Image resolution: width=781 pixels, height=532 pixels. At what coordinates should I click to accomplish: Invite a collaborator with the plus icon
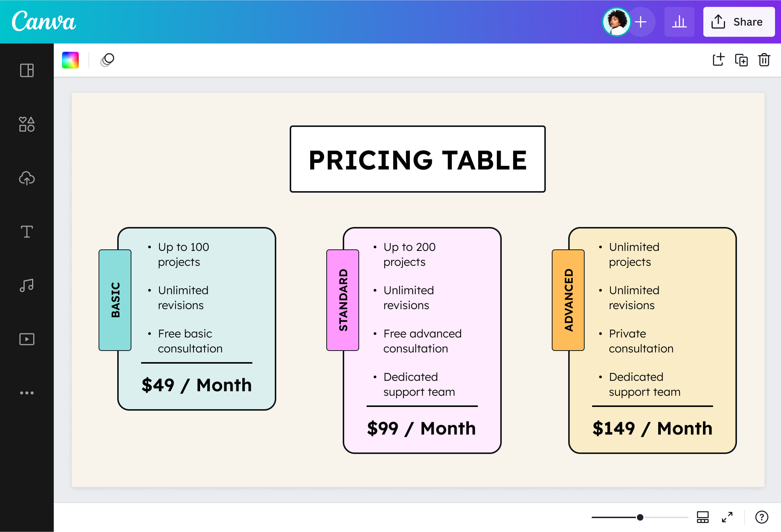tap(641, 22)
